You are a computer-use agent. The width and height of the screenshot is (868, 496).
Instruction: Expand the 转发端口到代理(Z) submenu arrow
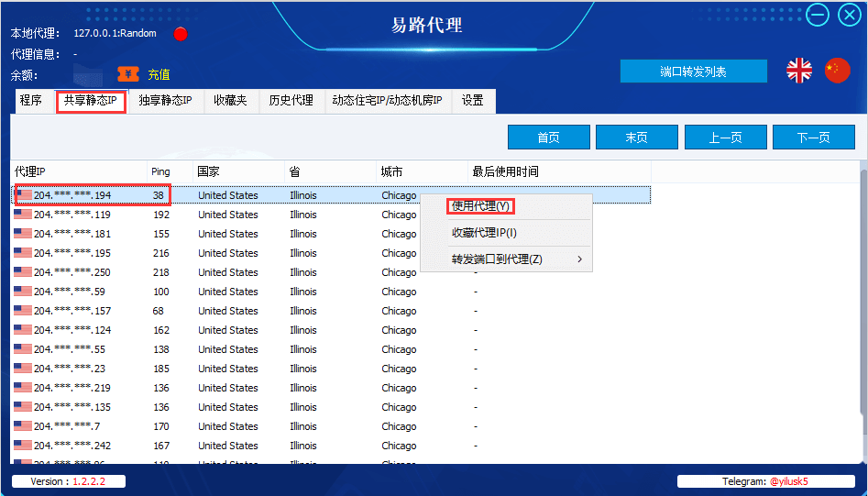579,259
